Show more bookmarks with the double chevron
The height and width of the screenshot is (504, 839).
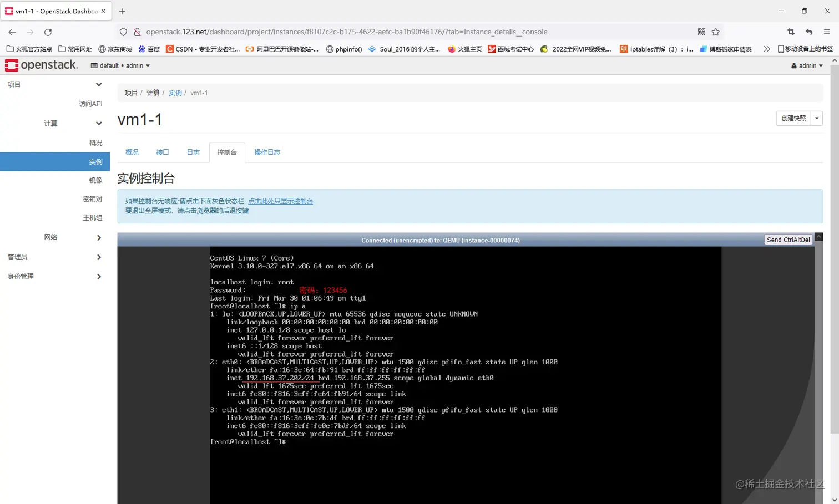click(x=767, y=49)
